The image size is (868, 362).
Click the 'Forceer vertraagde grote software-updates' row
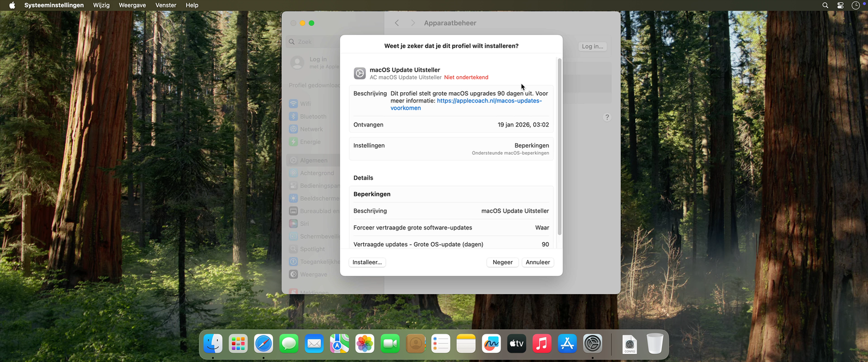click(451, 227)
